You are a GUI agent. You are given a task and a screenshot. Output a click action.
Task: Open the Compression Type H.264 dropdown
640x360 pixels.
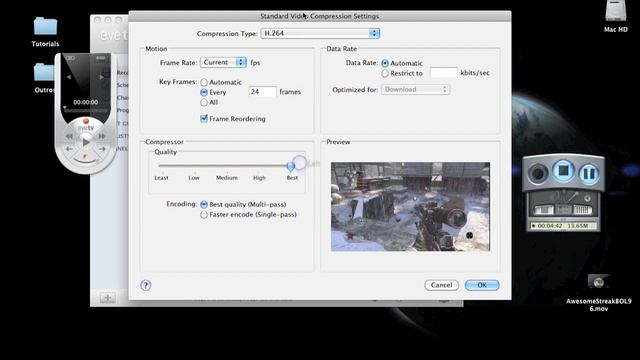[320, 33]
